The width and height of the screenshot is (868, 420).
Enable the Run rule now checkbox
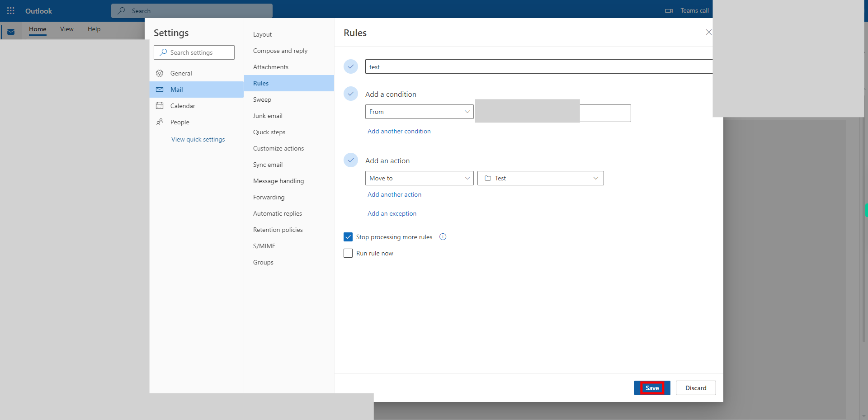coord(348,253)
